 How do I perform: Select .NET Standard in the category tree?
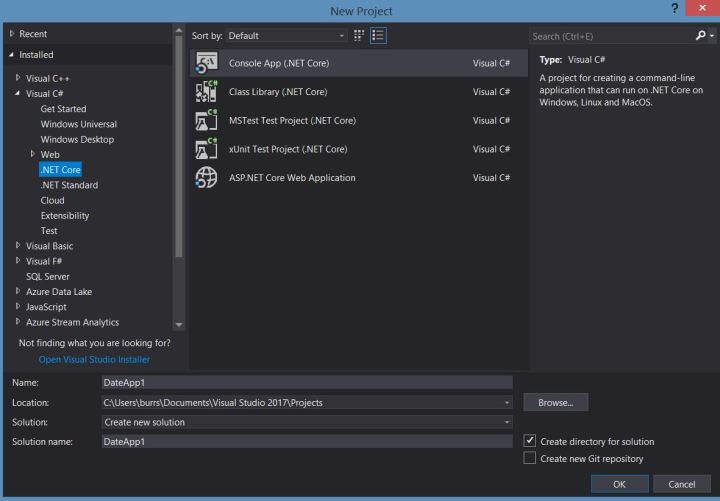(69, 185)
